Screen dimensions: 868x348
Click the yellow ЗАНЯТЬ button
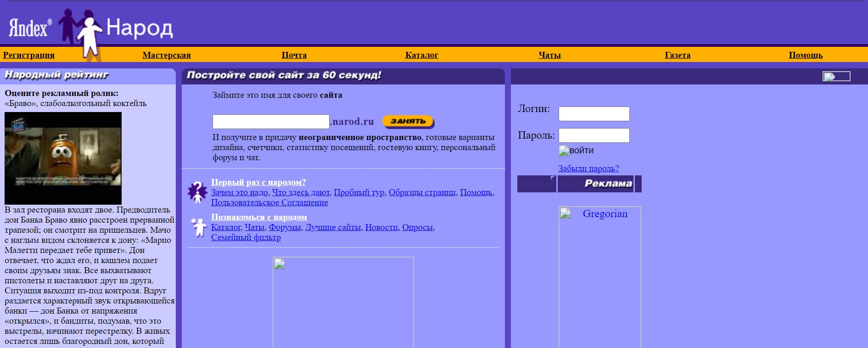(x=408, y=121)
